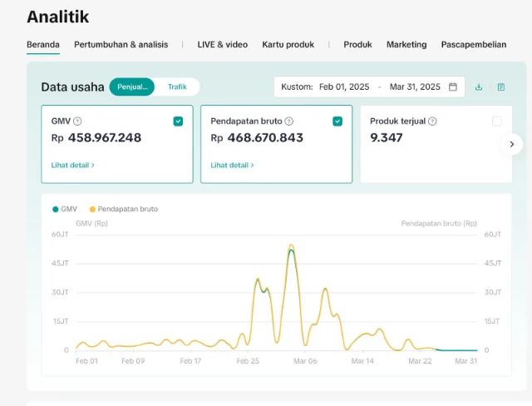Click the next metrics arrow button
This screenshot has width=532, height=406.
pyautogui.click(x=511, y=144)
